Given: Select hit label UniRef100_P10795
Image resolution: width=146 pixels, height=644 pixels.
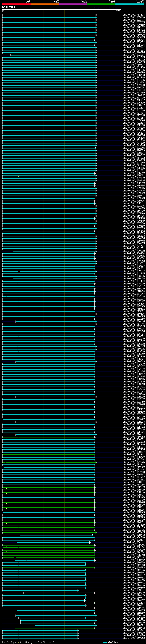Looking at the screenshot, I should (134, 35).
